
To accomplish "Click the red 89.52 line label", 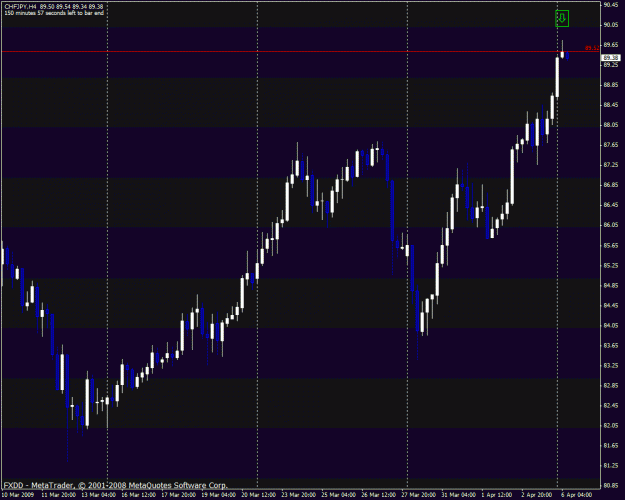I will (x=592, y=48).
